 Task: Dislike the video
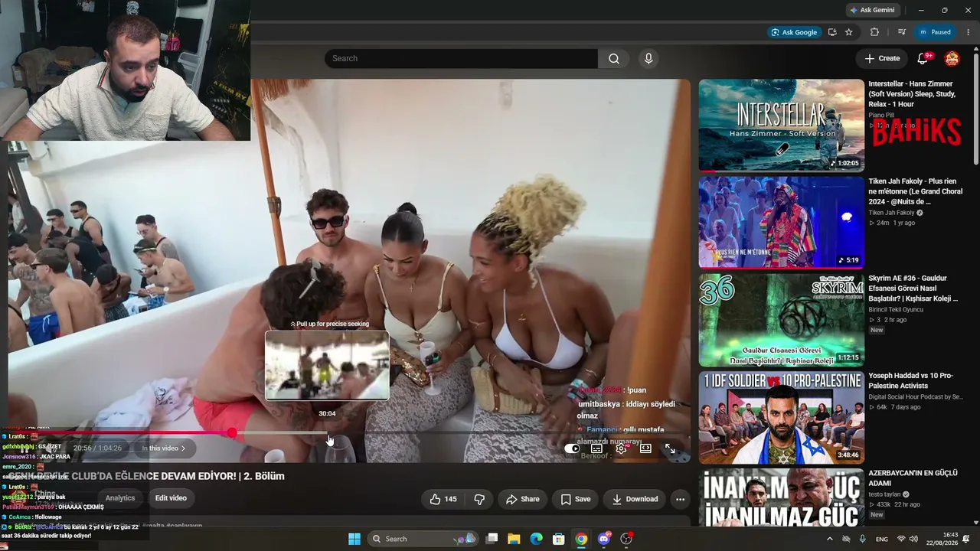[479, 499]
